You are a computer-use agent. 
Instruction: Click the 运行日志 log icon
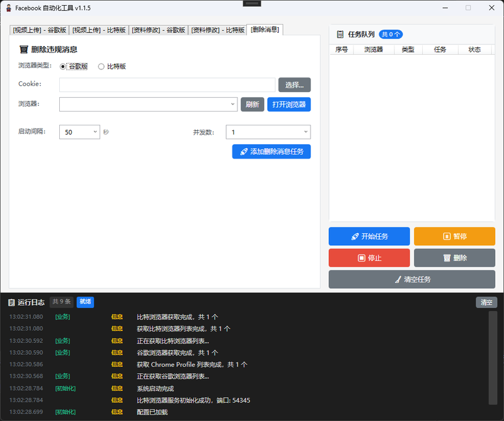11,303
